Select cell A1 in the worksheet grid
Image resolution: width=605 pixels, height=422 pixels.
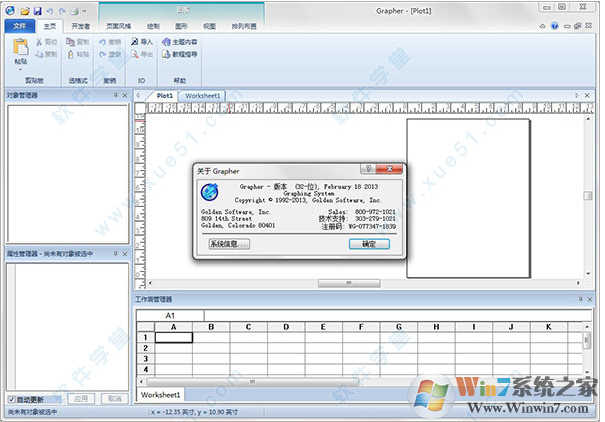click(173, 337)
